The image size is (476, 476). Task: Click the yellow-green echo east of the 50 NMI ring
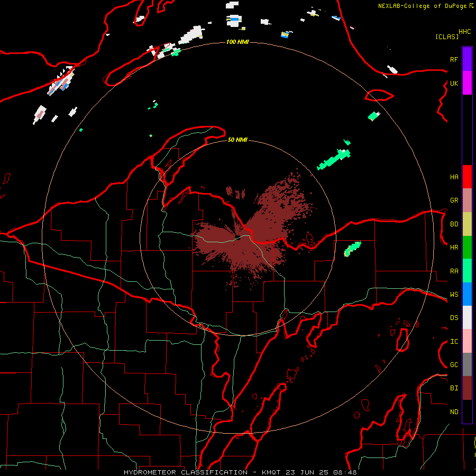[x=352, y=249]
